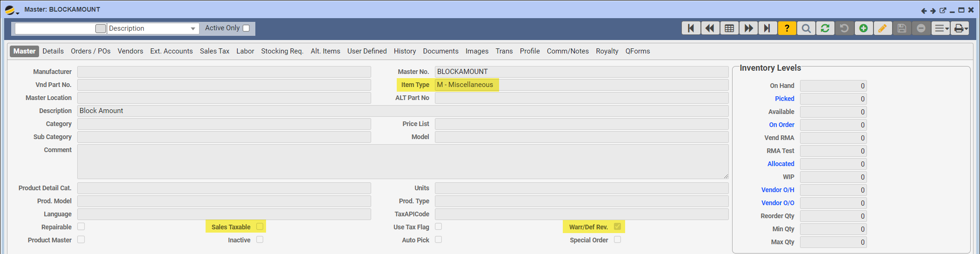
Task: Follow the On Order link
Action: [781, 125]
